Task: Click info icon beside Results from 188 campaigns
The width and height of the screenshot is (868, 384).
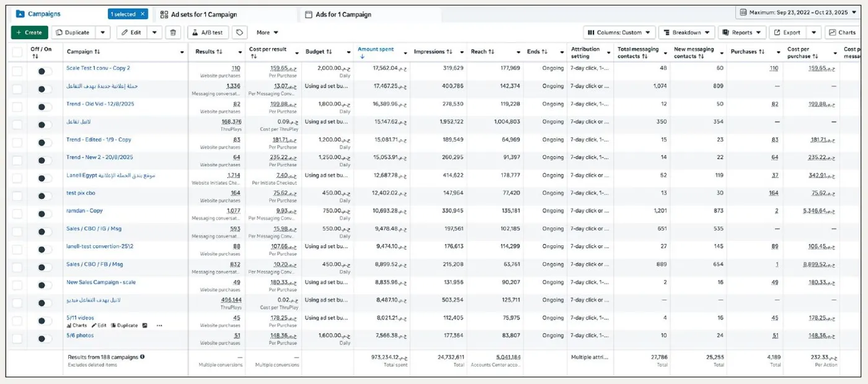Action: click(143, 357)
